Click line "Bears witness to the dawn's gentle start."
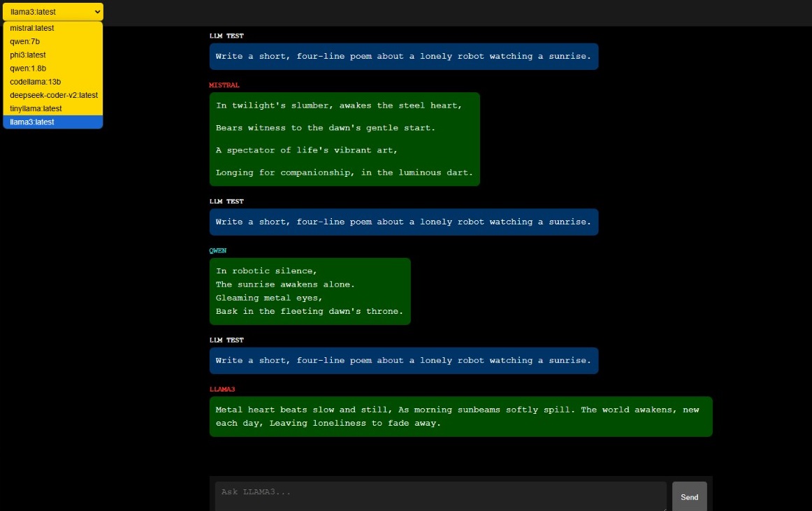This screenshot has height=511, width=812. (326, 128)
